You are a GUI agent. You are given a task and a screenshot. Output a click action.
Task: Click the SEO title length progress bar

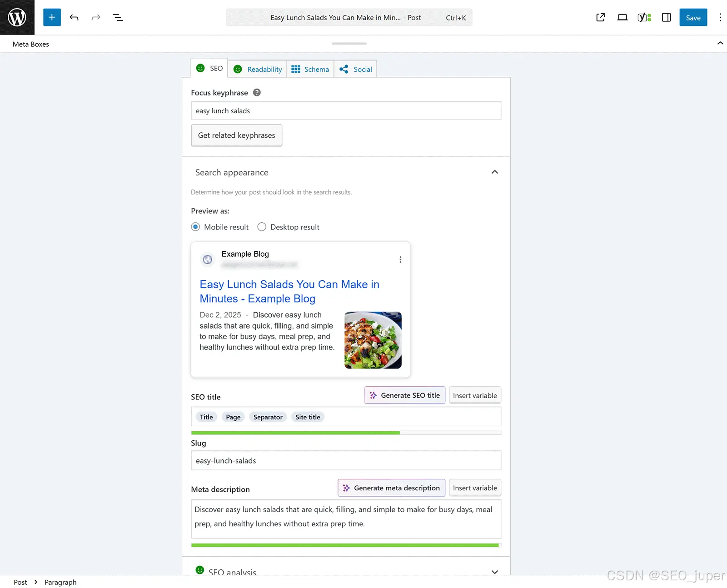coord(346,433)
